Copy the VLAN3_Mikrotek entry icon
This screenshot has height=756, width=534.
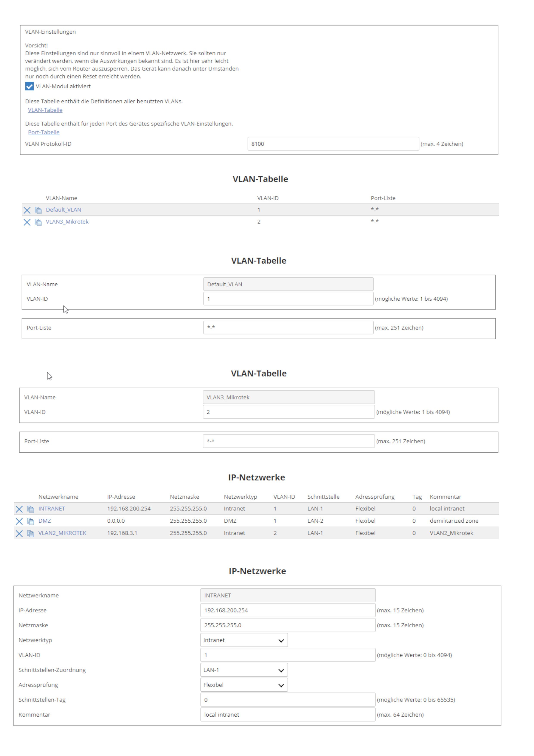[x=38, y=222]
